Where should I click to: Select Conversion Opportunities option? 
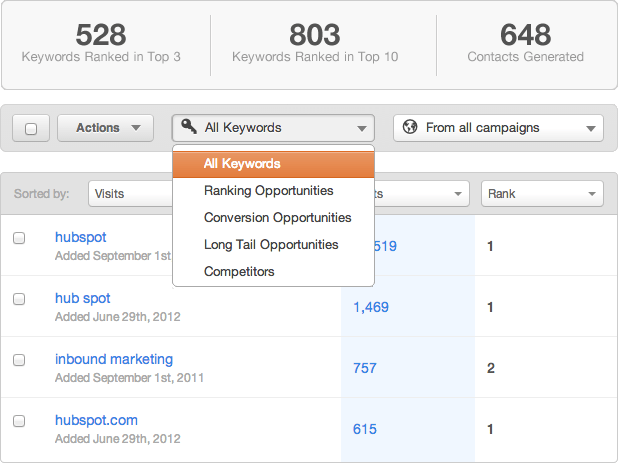(274, 218)
